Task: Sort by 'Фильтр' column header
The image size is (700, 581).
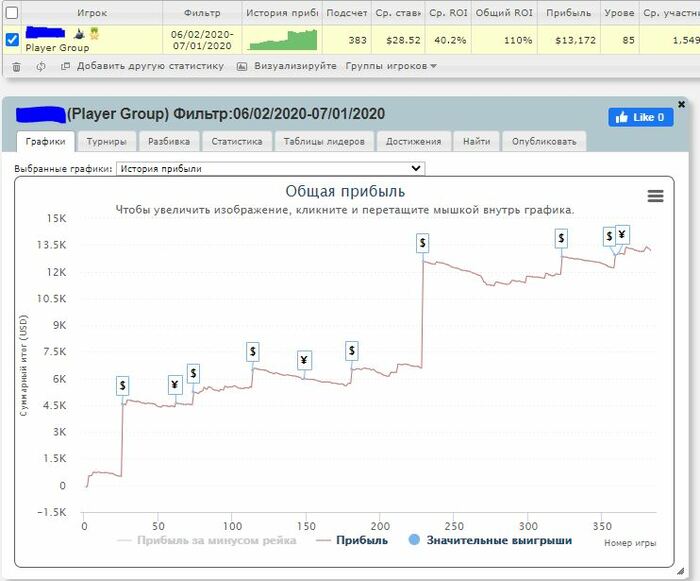Action: point(202,13)
